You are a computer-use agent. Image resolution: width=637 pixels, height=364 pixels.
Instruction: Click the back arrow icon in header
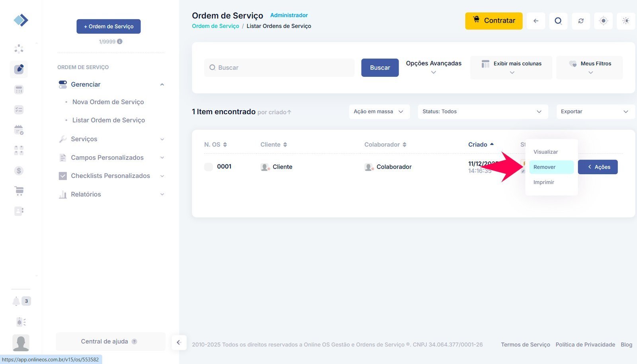pyautogui.click(x=536, y=21)
